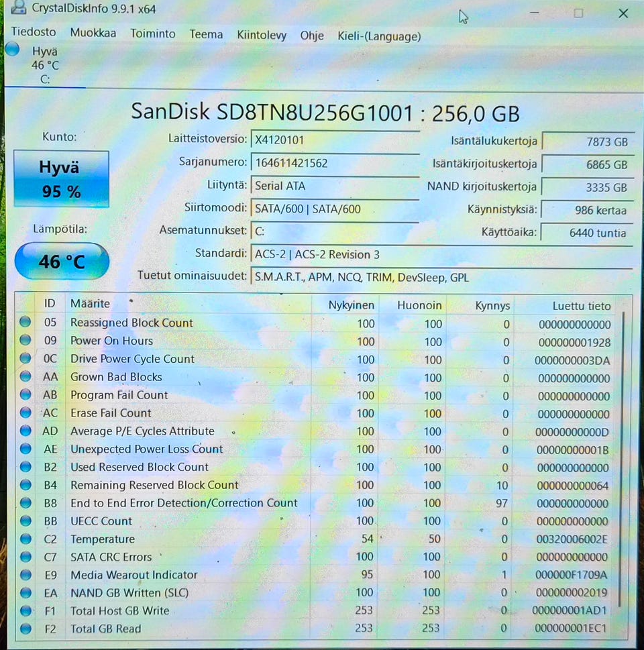Click status orb for End to End Error row

pyautogui.click(x=25, y=502)
